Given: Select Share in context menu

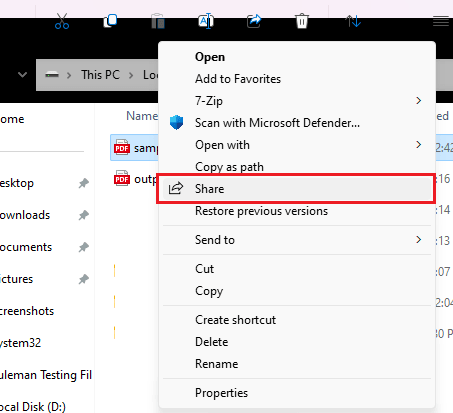Looking at the screenshot, I should coord(296,189).
